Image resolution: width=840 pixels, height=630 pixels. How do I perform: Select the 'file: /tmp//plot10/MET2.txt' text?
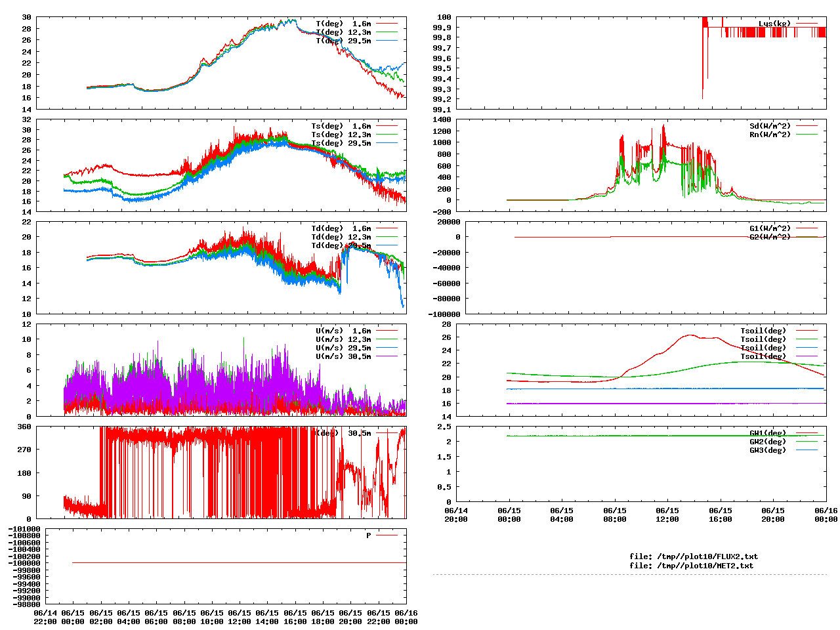click(692, 565)
